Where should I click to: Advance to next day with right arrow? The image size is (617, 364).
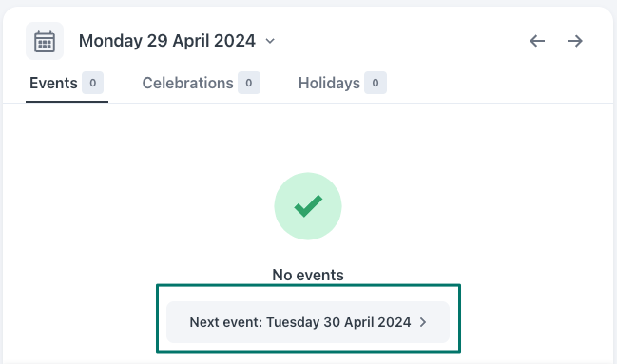pos(575,41)
